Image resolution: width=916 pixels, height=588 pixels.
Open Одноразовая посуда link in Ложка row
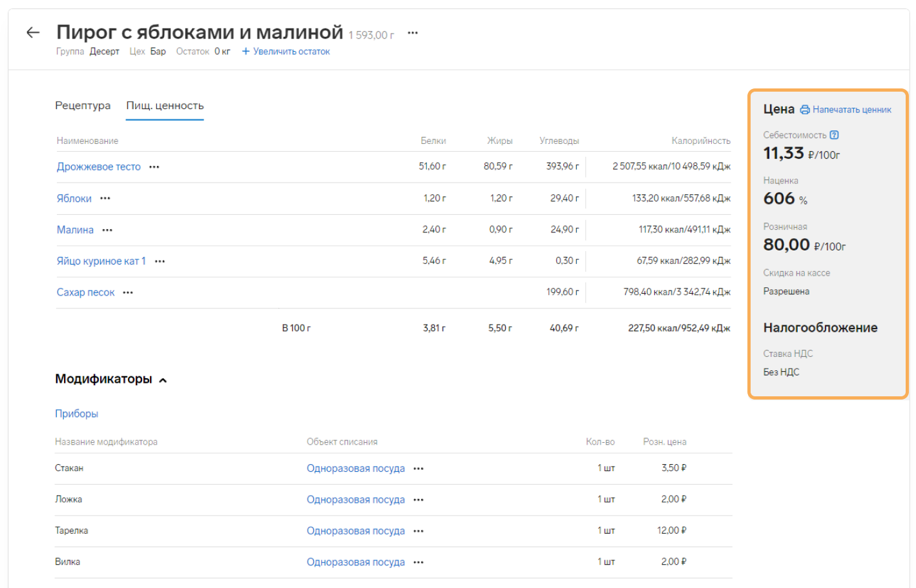[x=355, y=500]
